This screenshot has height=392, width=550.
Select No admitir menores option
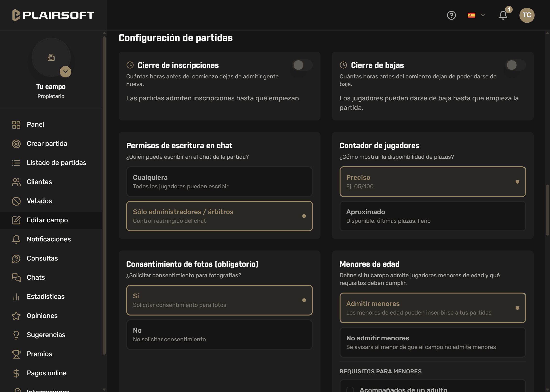432,342
